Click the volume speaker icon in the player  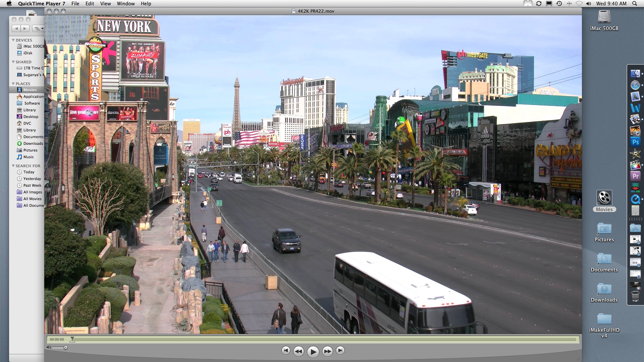tap(49, 348)
